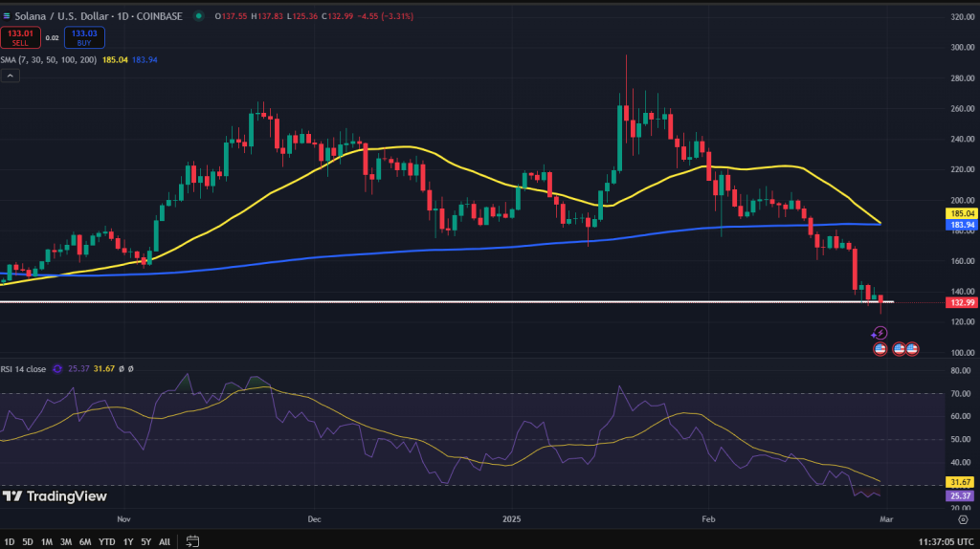The image size is (980, 549).
Task: Click the red 132.99 current price label
Action: click(x=961, y=302)
